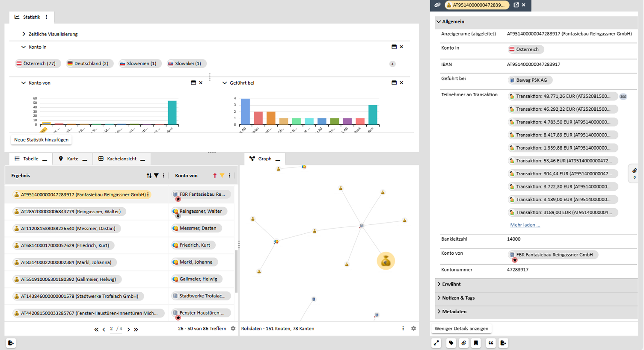Expand the Notizen & Tags section
This screenshot has height=350, width=644.
(x=439, y=298)
